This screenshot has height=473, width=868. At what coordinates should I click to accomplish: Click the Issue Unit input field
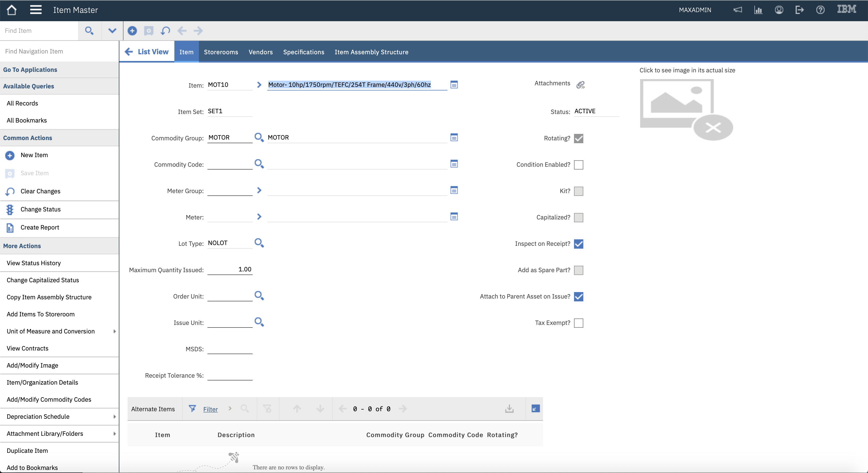[x=230, y=322]
